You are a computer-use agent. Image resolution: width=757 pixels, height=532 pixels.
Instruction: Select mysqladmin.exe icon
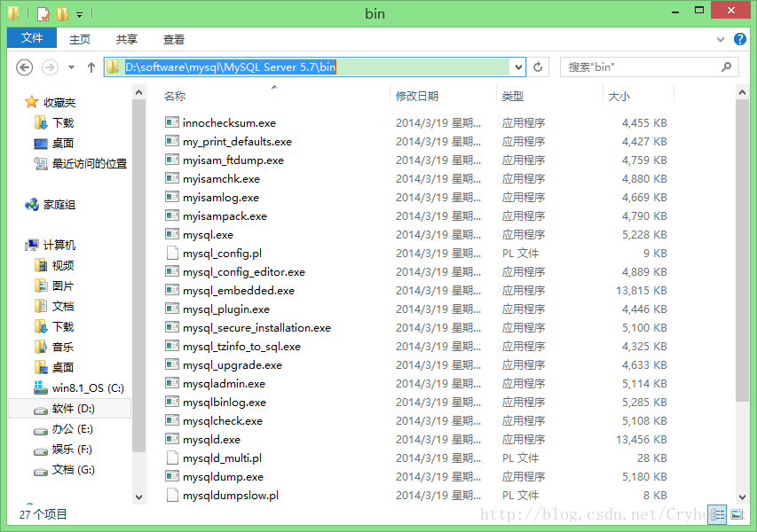(172, 383)
